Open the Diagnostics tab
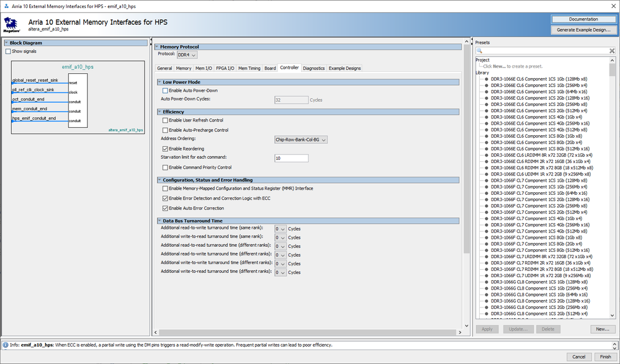Screen dimensions: 620x364 pos(313,68)
